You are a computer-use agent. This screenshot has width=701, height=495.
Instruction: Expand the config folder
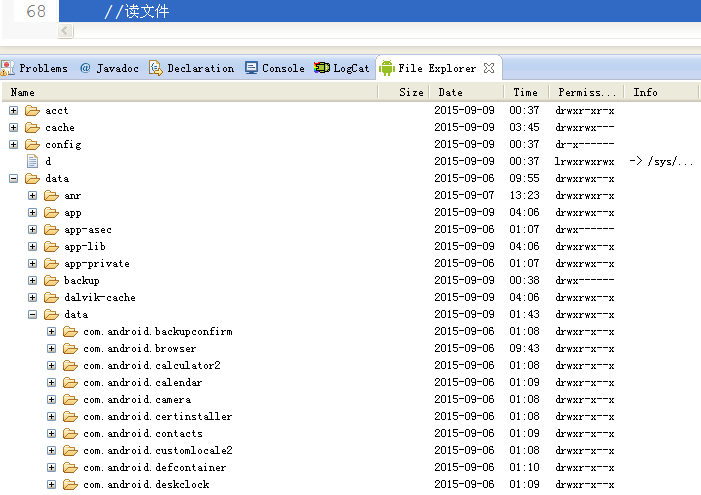click(x=13, y=144)
